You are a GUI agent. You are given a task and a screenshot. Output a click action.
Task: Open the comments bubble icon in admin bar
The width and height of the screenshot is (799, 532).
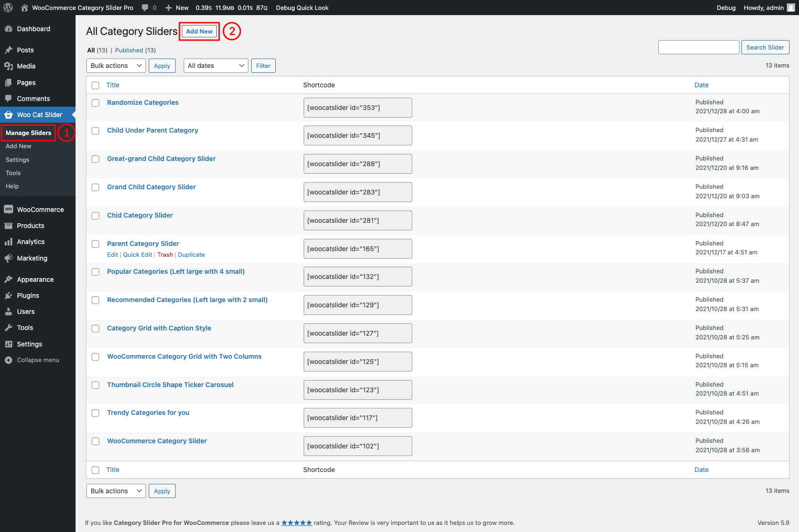coord(145,8)
